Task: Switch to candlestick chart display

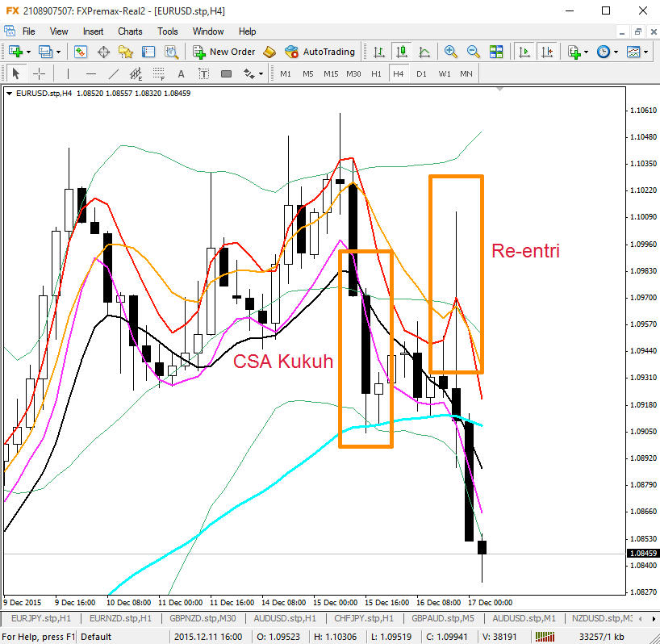Action: click(x=402, y=52)
